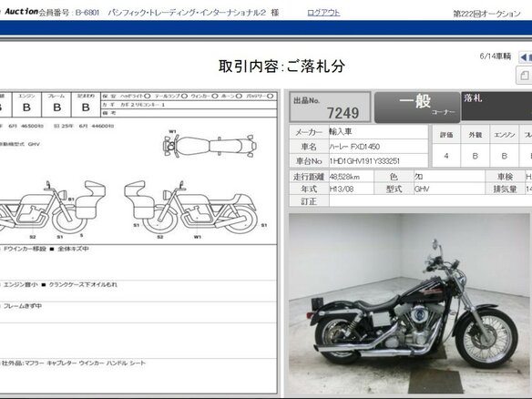The height and width of the screenshot is (399, 532).
Task: Click the ホーン check circle
Action: point(239,97)
